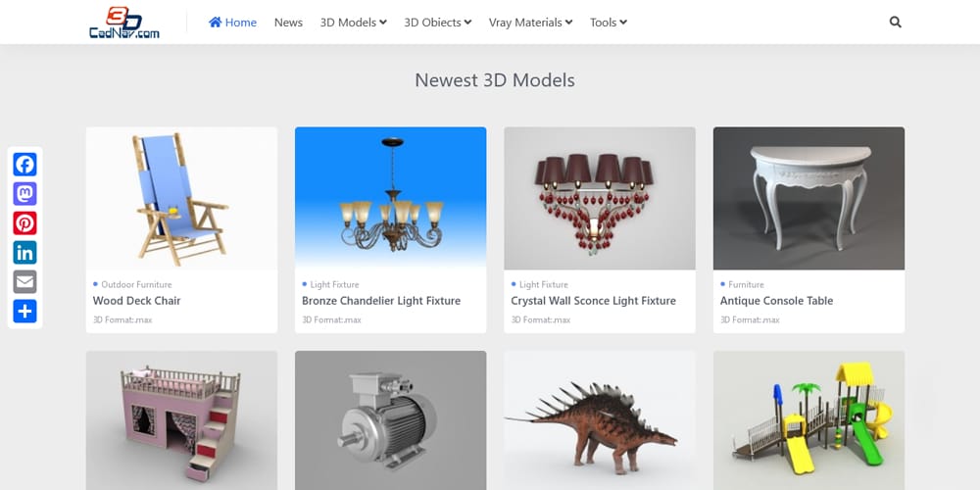Viewport: 980px width, 490px height.
Task: Open the stegosaurus dinosaur model thumbnail
Action: tap(599, 419)
